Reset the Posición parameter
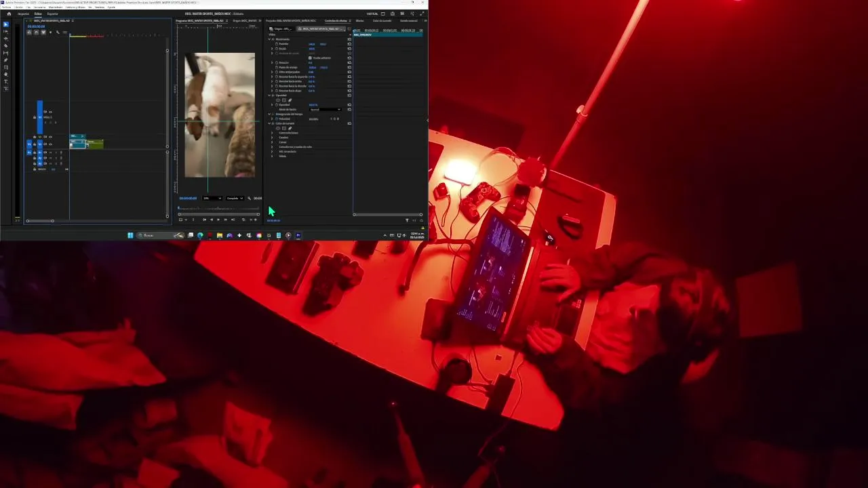The width and height of the screenshot is (868, 488). click(349, 44)
